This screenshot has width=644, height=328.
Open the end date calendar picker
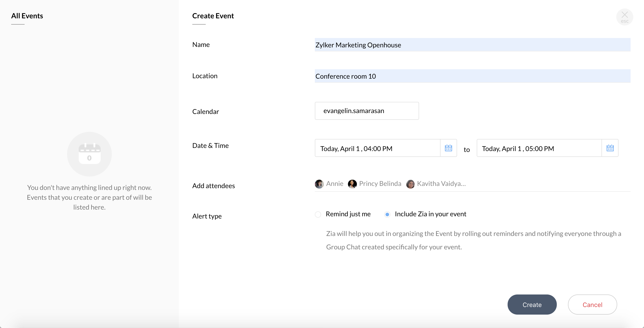610,148
